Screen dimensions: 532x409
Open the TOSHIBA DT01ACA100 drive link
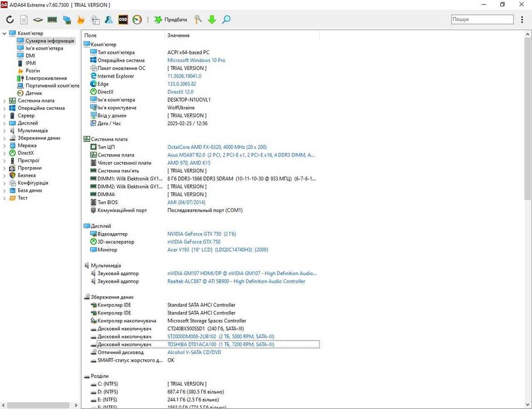pos(221,344)
